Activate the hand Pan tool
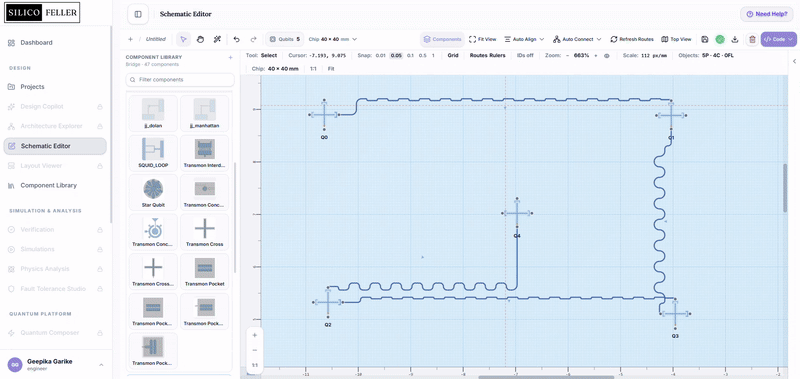Viewport: 800px width, 379px height. pos(201,39)
